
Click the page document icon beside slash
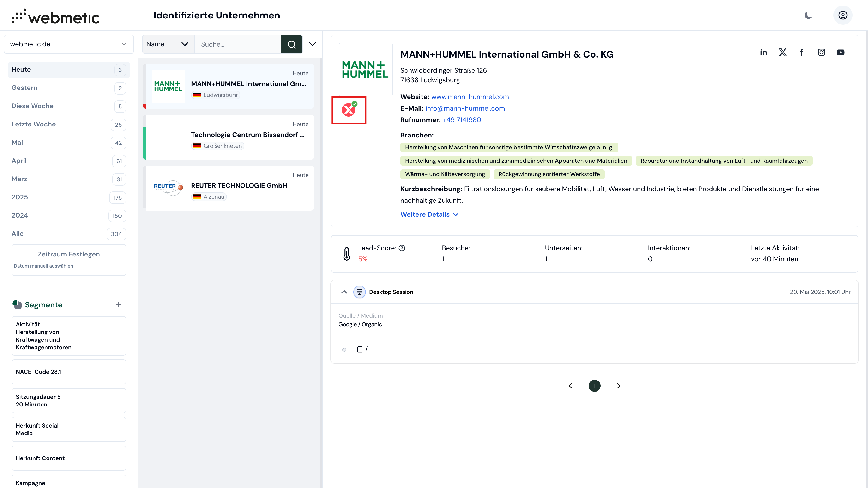pos(360,349)
